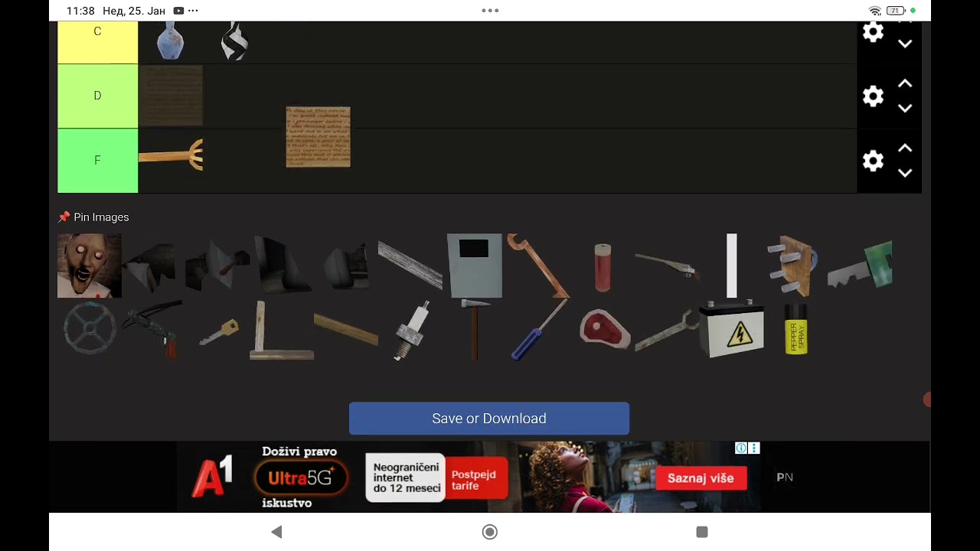Tap the Wi-Fi status icon

(x=875, y=11)
